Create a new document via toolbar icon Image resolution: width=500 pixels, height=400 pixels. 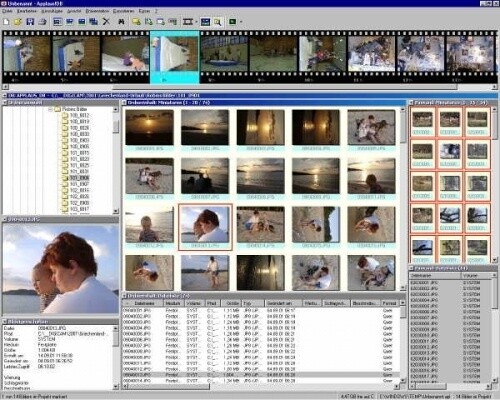pos(6,22)
